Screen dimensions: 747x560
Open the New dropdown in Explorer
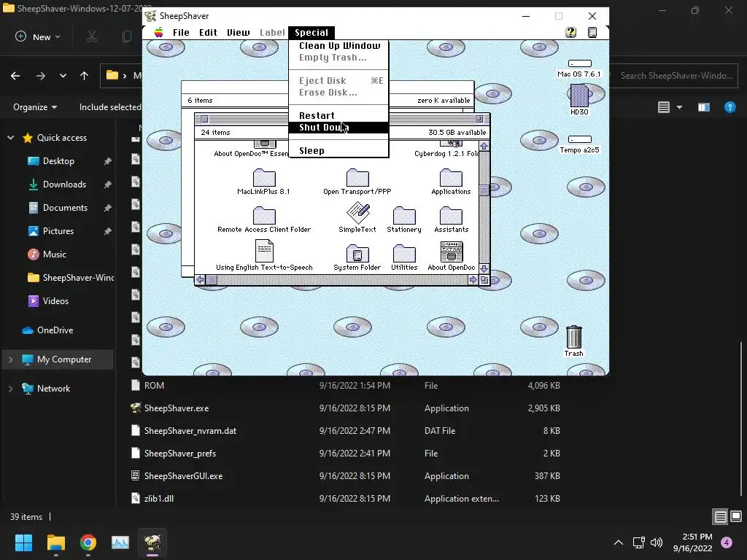click(38, 36)
